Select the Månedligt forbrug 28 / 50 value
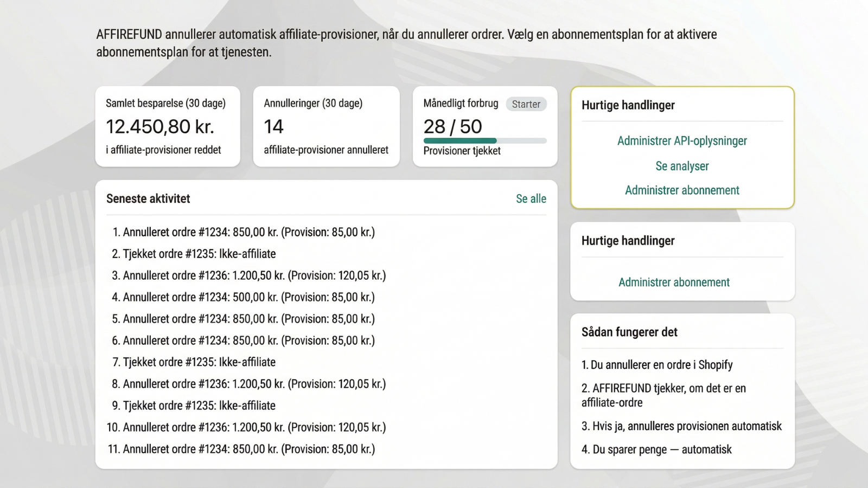Image resolution: width=868 pixels, height=488 pixels. point(452,126)
